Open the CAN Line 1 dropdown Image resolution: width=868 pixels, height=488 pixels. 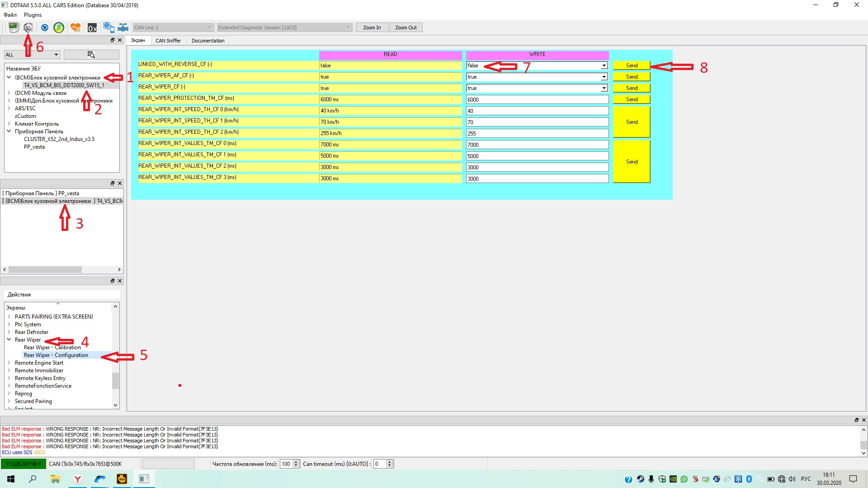click(173, 28)
